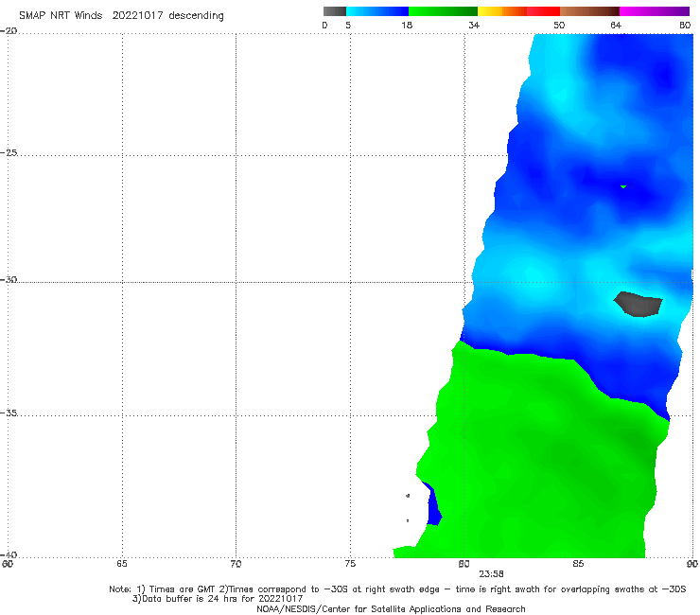
Task: Click the "SMAP NRT Winds" title text
Action: tap(61, 15)
